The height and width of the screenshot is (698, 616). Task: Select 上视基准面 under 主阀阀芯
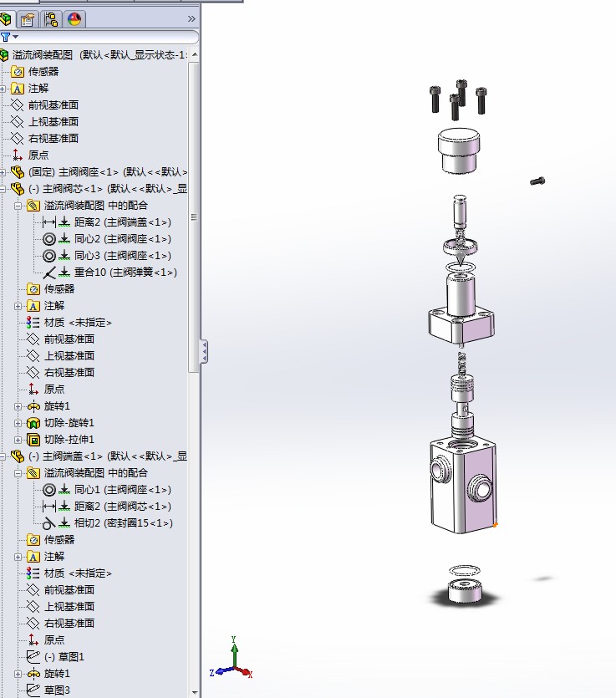point(60,355)
